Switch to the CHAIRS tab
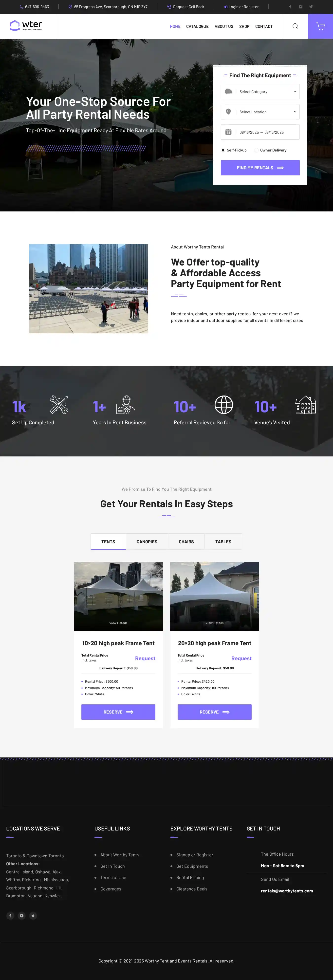The width and height of the screenshot is (333, 980). pos(186,542)
